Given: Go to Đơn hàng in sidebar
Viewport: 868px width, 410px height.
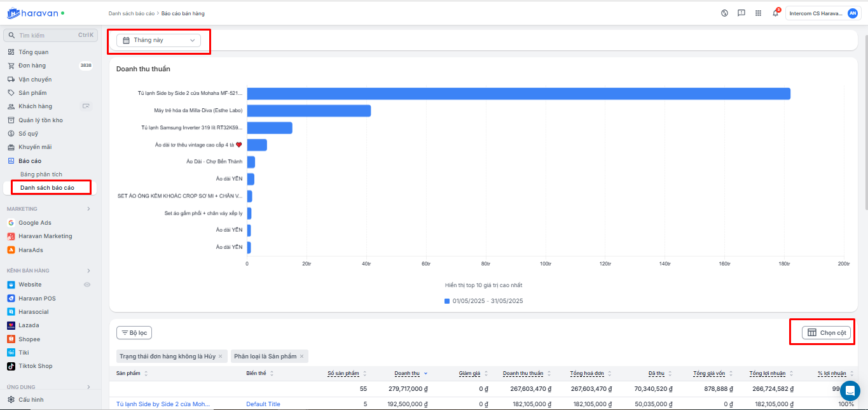Looking at the screenshot, I should (32, 66).
